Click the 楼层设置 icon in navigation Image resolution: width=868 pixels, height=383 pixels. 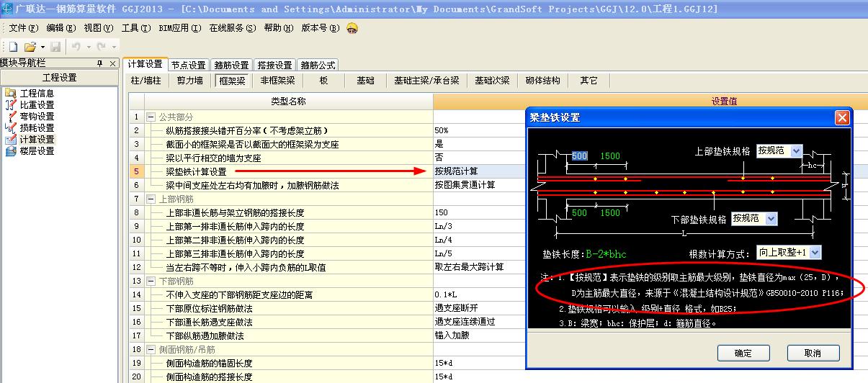[10, 150]
